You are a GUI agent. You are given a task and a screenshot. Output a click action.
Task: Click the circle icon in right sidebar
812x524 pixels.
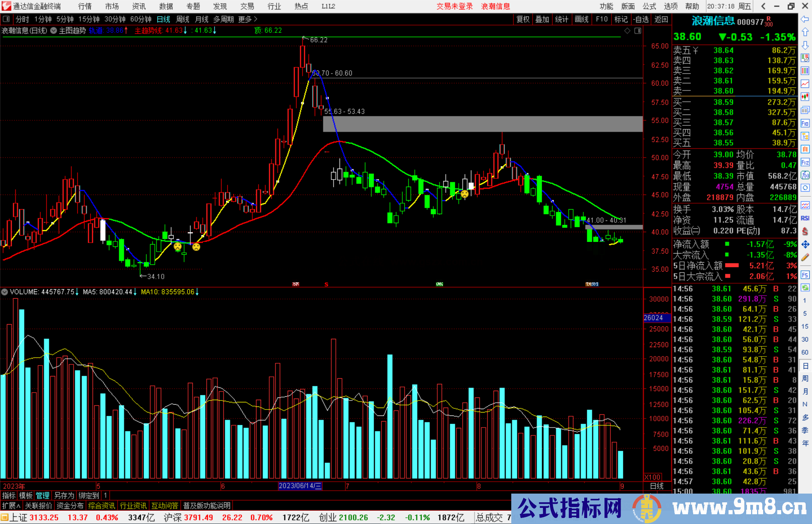tap(805, 188)
